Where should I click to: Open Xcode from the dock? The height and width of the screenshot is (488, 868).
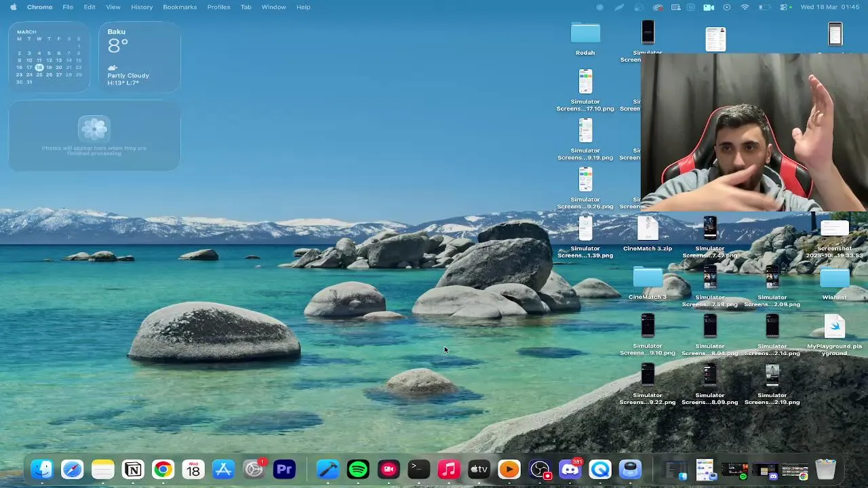pyautogui.click(x=328, y=469)
